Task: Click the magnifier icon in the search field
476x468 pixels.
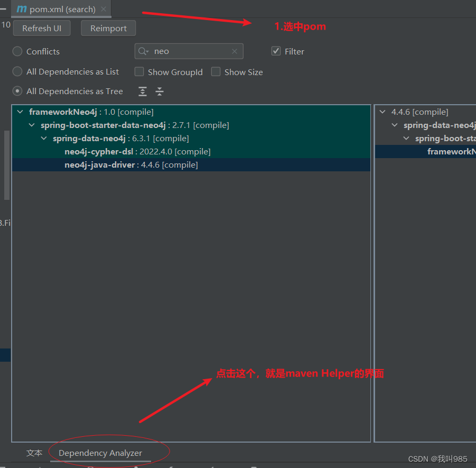Action: (x=143, y=51)
